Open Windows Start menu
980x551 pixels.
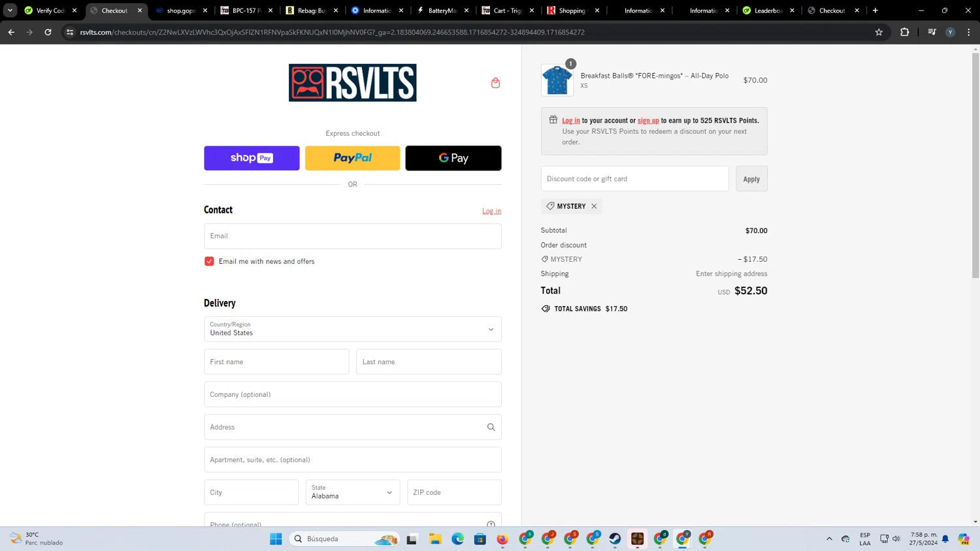pyautogui.click(x=276, y=539)
